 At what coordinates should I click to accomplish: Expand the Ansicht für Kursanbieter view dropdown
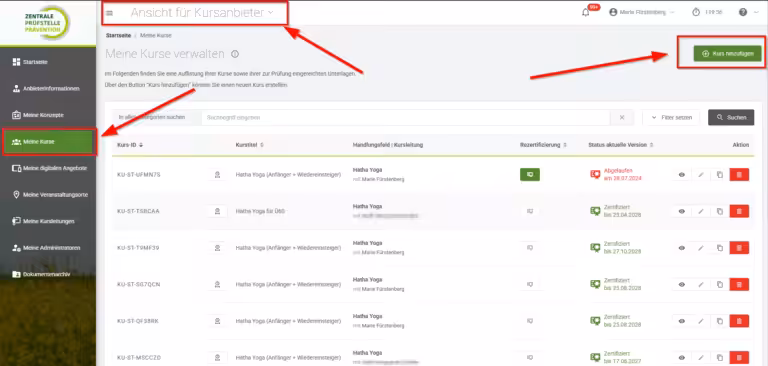tap(202, 13)
